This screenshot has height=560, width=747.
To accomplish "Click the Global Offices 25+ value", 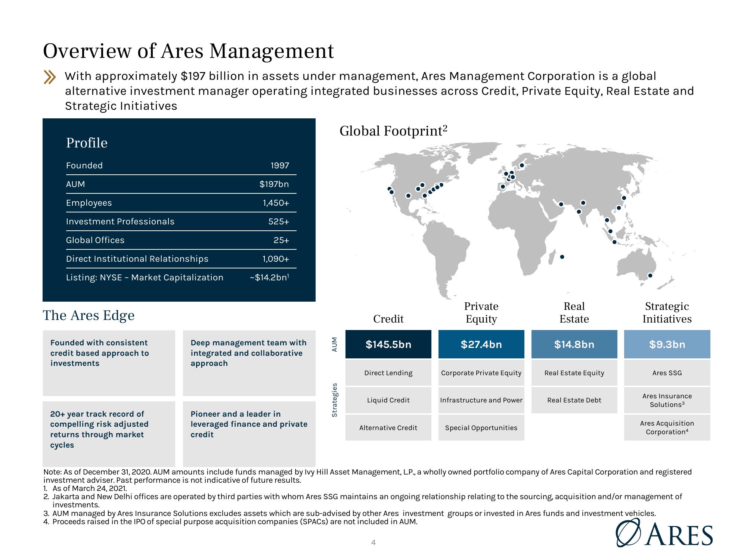I will click(281, 240).
